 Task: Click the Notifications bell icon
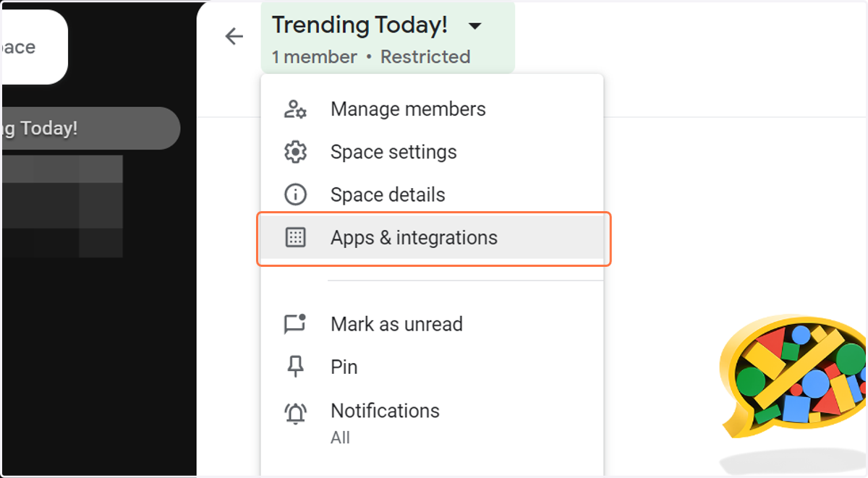pyautogui.click(x=295, y=414)
